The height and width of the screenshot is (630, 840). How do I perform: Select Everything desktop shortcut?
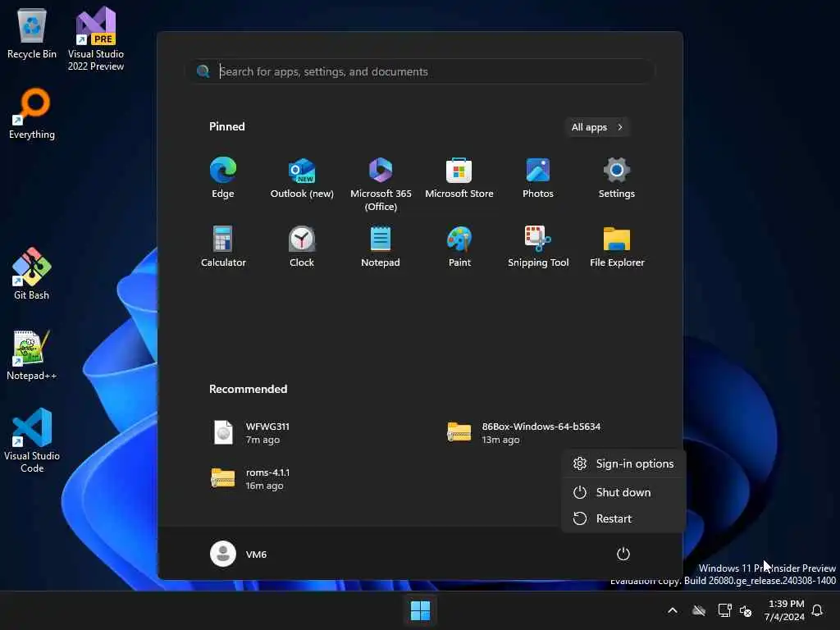coord(32,113)
